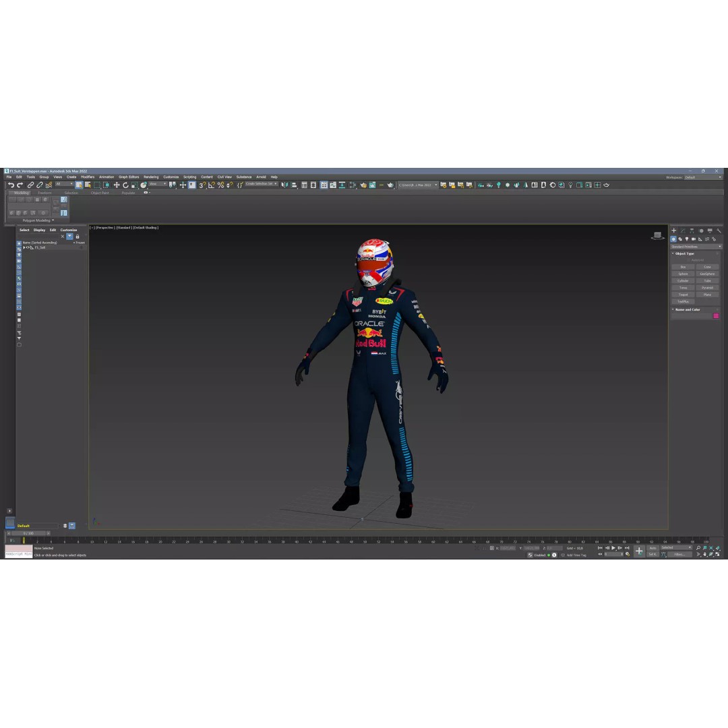Toggle Key Mode button beside frame field
Image resolution: width=728 pixels, height=728 pixels.
point(601,554)
